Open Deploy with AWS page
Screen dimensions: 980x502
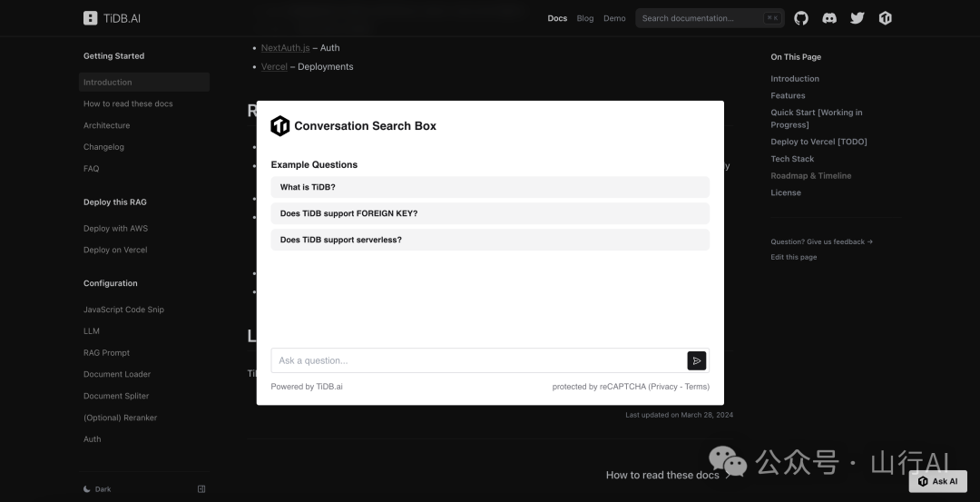[x=115, y=228]
